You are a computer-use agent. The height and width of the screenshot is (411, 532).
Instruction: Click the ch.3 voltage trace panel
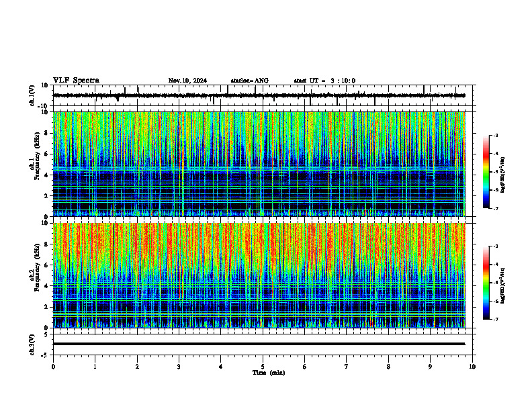[264, 345]
